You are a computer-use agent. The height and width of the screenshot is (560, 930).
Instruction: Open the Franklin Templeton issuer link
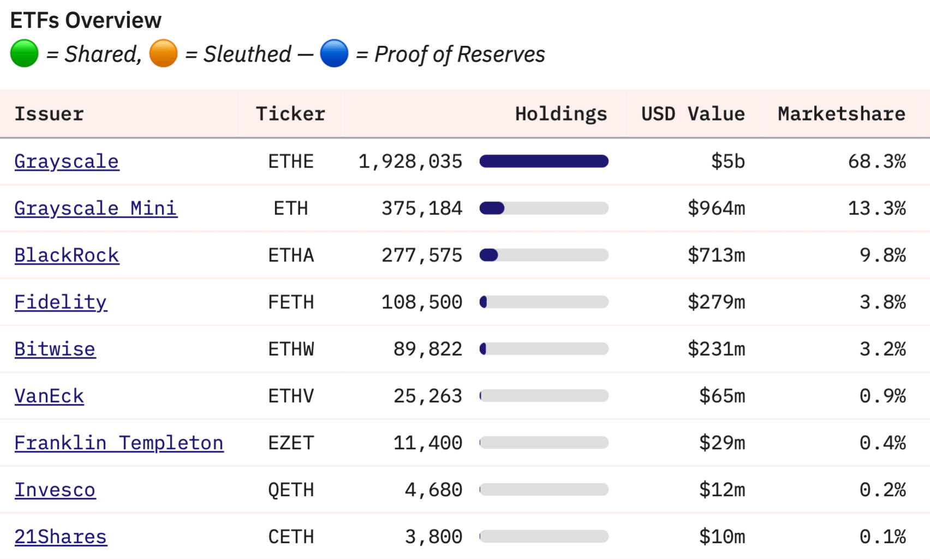click(x=119, y=443)
